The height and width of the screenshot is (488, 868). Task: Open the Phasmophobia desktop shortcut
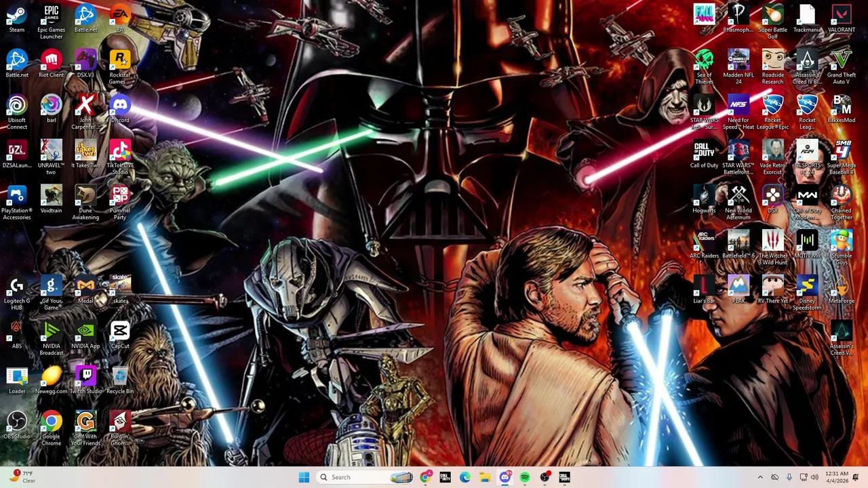click(738, 19)
